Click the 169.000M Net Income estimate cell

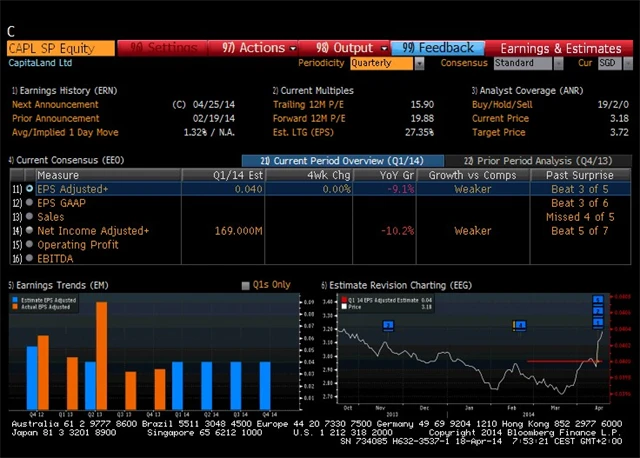tap(238, 231)
